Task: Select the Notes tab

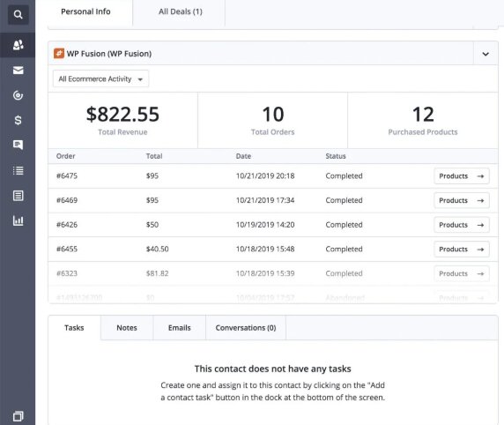Action: pyautogui.click(x=127, y=328)
